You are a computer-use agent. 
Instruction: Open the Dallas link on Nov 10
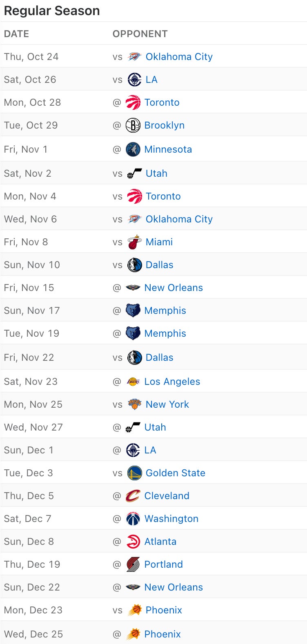coord(159,265)
